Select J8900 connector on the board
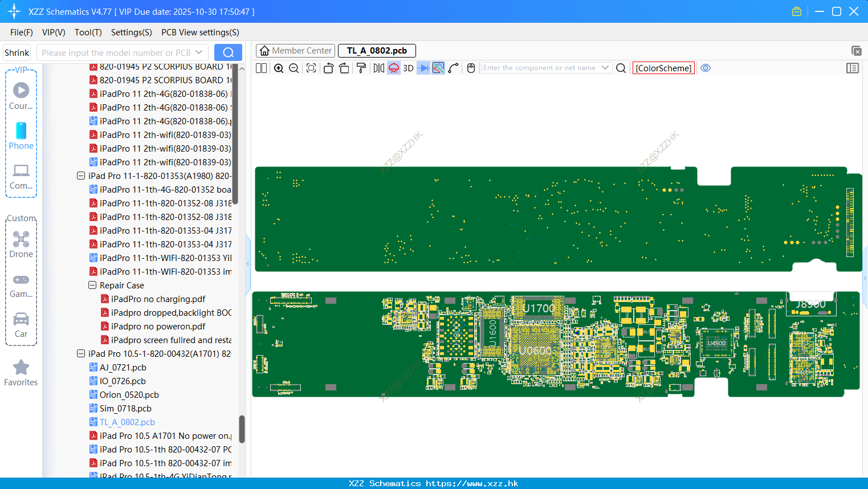Image resolution: width=868 pixels, height=489 pixels. point(810,304)
